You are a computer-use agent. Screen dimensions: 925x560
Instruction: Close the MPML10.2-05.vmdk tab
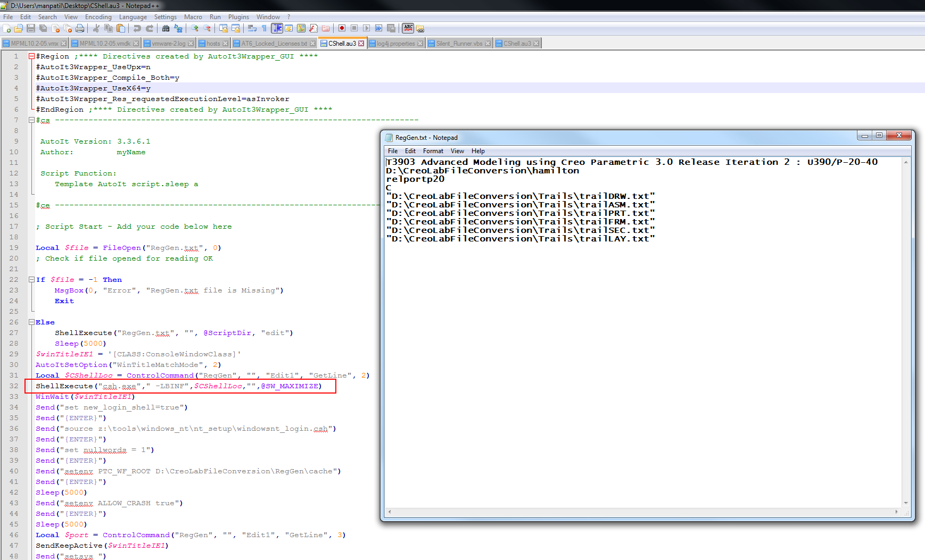(136, 44)
